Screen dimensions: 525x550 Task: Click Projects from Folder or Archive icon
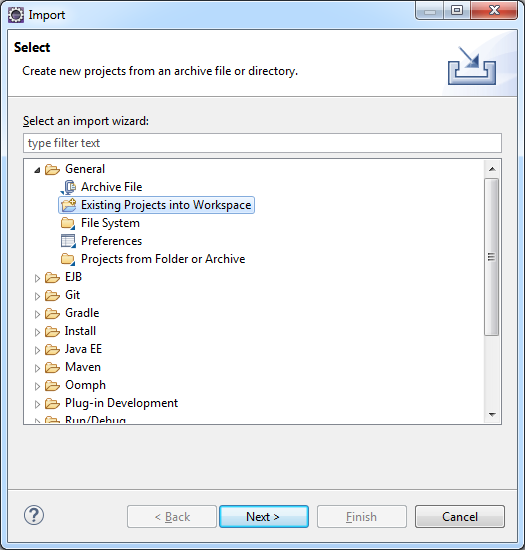coord(68,259)
